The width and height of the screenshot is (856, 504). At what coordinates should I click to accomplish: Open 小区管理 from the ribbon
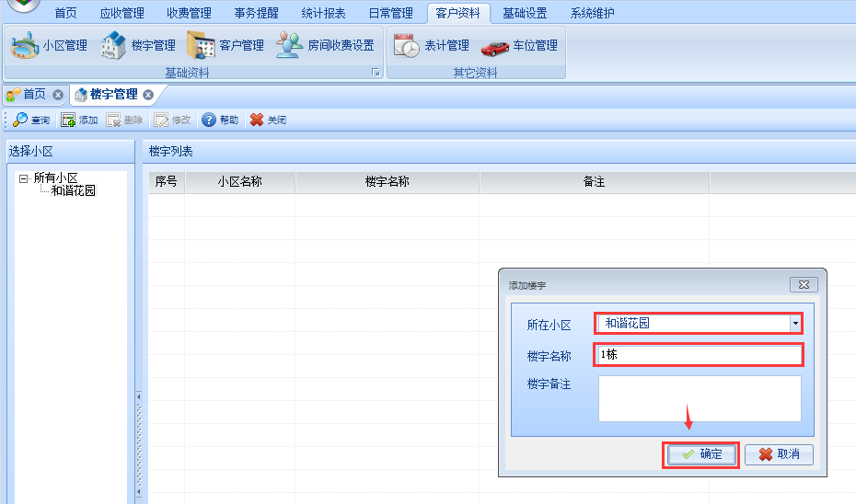tap(49, 45)
